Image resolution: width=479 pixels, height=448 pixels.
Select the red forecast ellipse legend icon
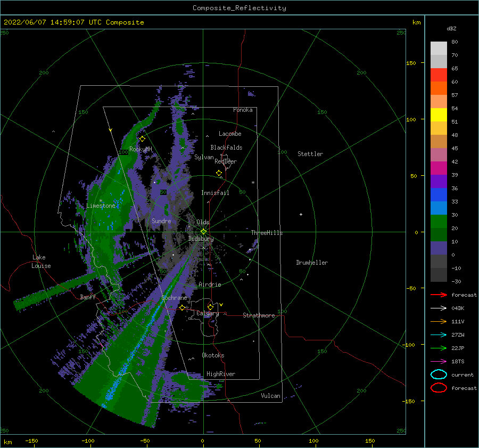click(439, 388)
